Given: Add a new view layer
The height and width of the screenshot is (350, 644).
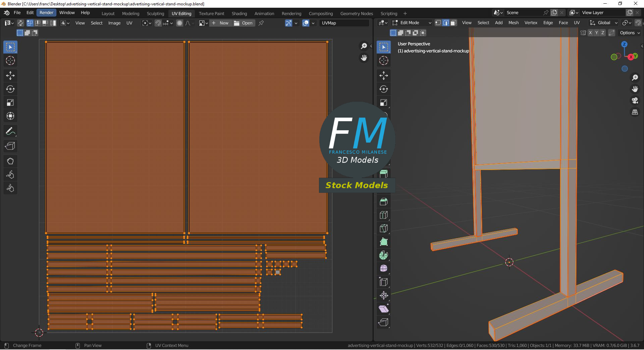Looking at the screenshot, I should click(x=630, y=12).
